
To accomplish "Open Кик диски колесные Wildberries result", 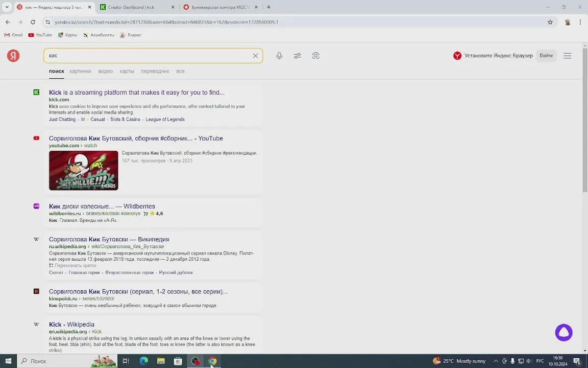I will (102, 206).
